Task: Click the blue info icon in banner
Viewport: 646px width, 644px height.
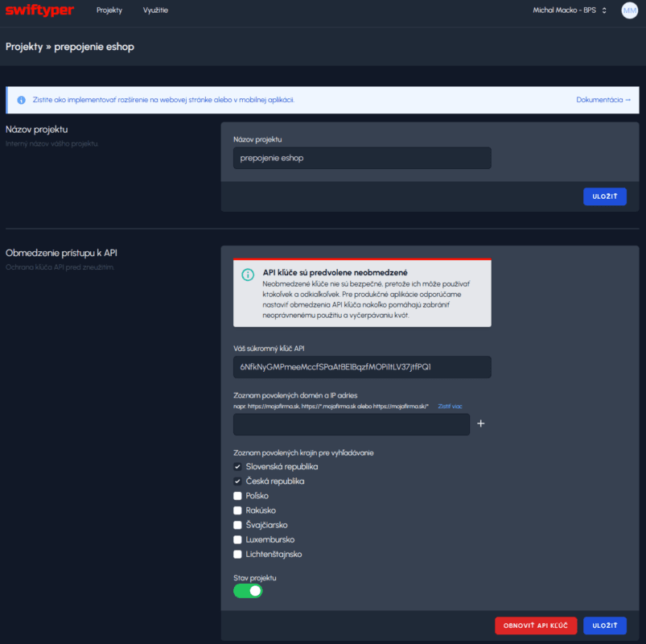Action: click(x=22, y=100)
